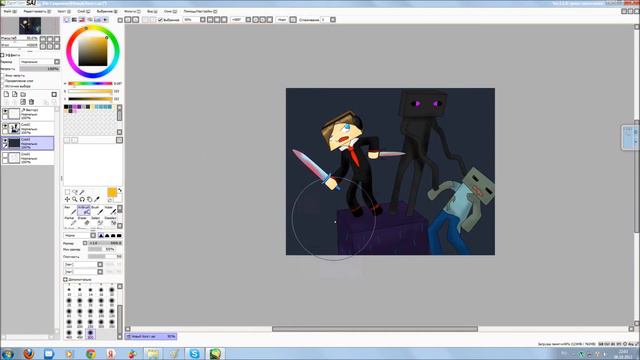640x360 pixels.
Task: Enable the Прикрепление слоя checkbox
Action: tap(2, 81)
